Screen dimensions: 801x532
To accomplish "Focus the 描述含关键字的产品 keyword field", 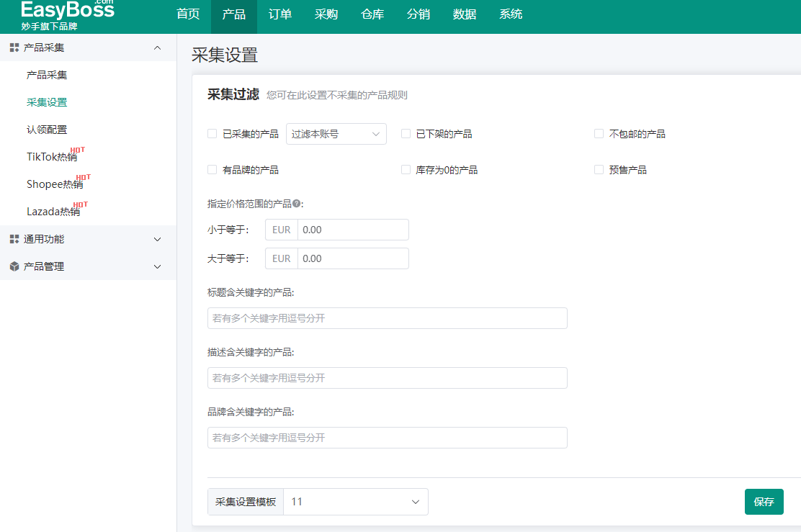I will point(388,378).
